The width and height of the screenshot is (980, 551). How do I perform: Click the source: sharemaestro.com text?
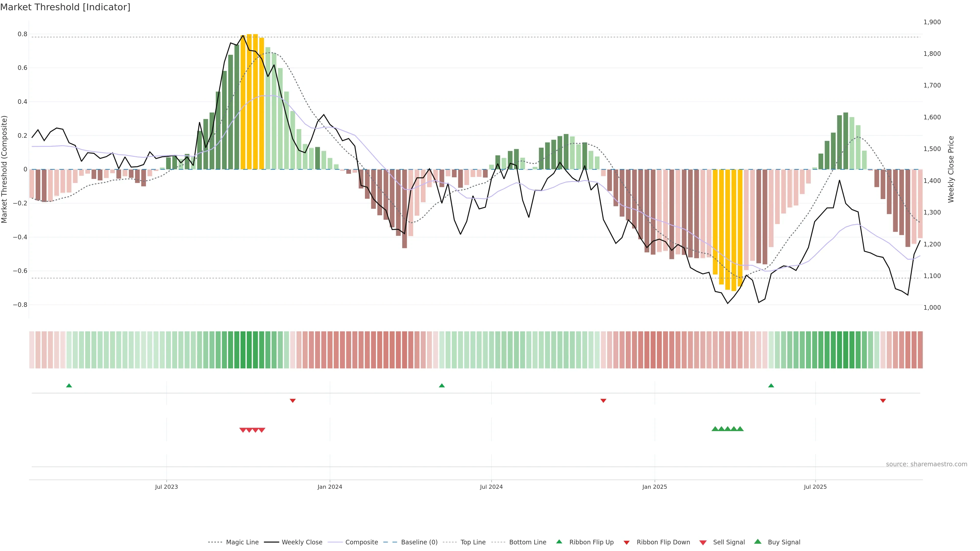point(926,464)
